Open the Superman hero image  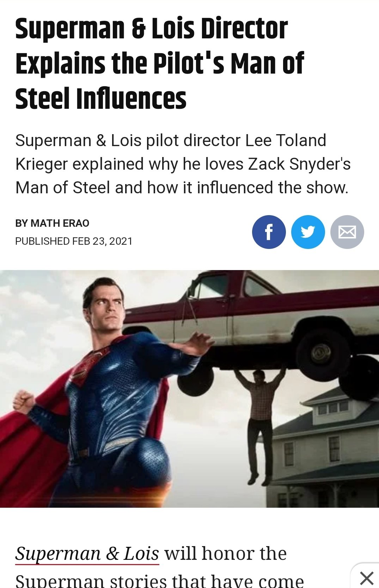pos(189,389)
